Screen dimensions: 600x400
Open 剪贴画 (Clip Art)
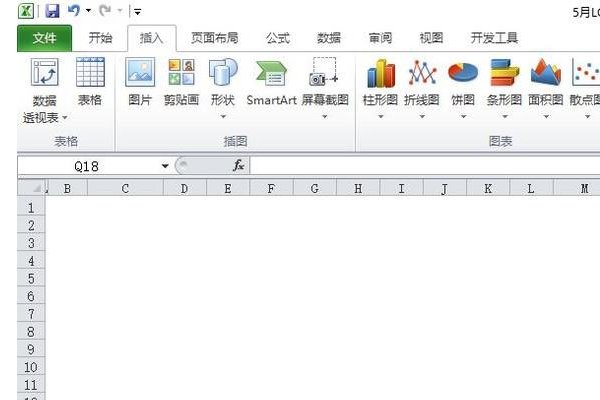tap(181, 82)
